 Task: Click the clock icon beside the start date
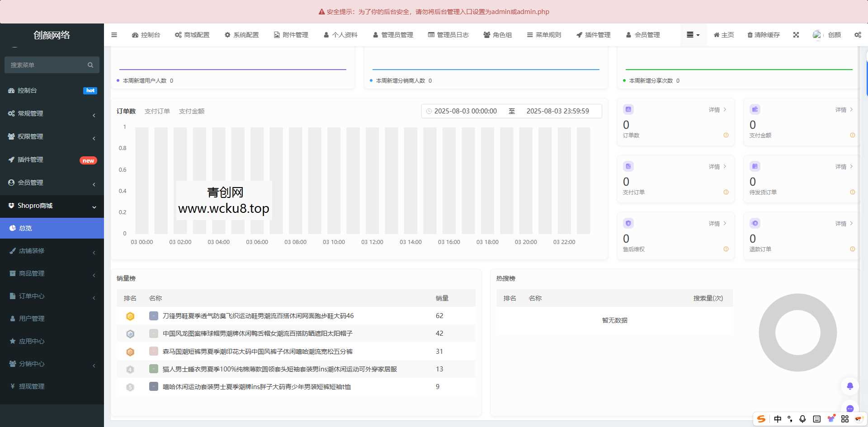coord(429,111)
